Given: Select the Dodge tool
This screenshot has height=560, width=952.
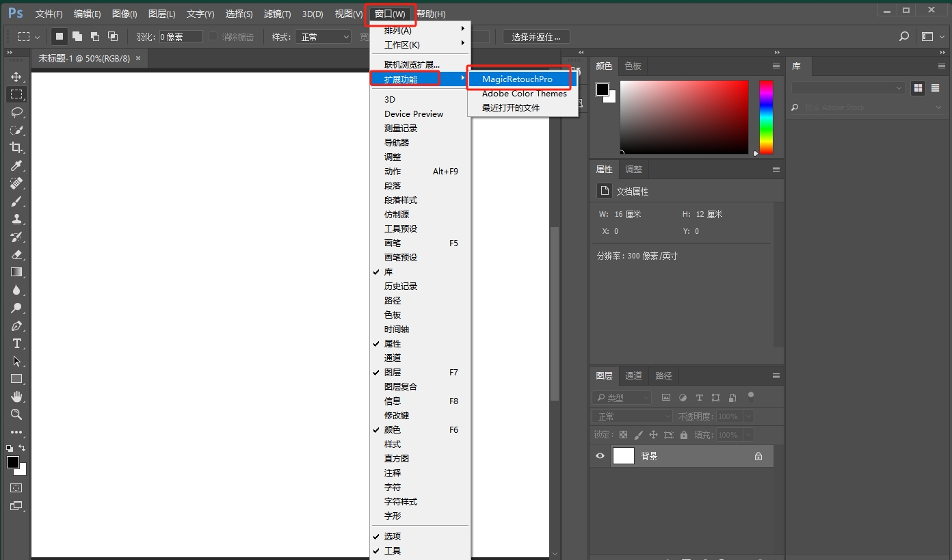Looking at the screenshot, I should point(16,308).
